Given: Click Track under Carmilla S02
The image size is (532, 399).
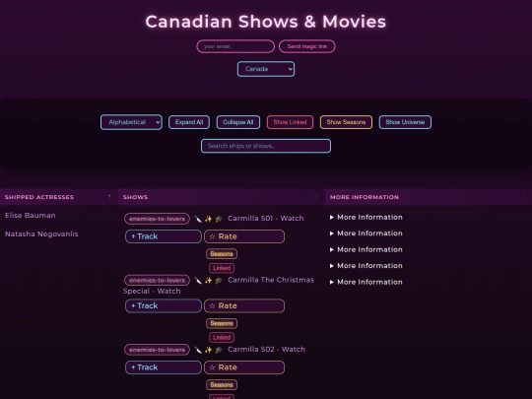Looking at the screenshot, I should [x=164, y=367].
